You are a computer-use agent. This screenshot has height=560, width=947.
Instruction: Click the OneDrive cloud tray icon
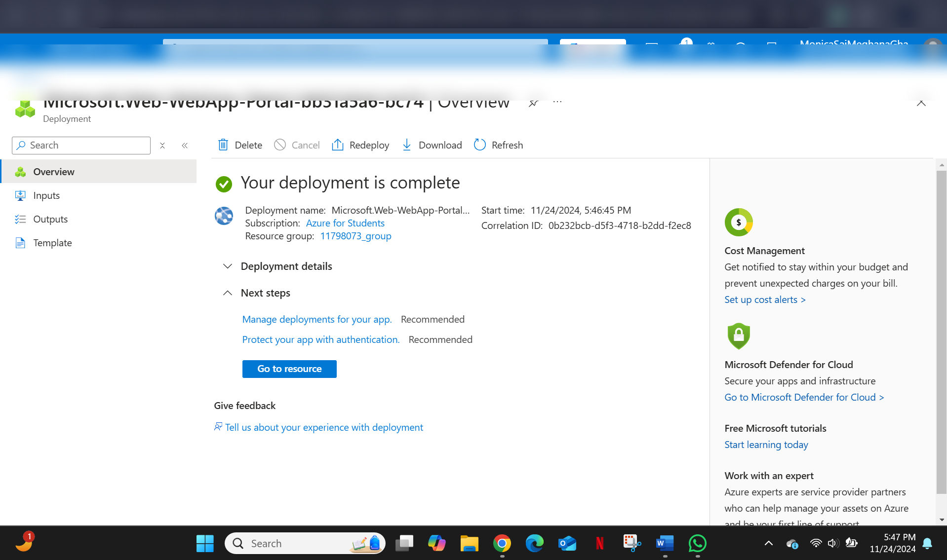pyautogui.click(x=792, y=544)
